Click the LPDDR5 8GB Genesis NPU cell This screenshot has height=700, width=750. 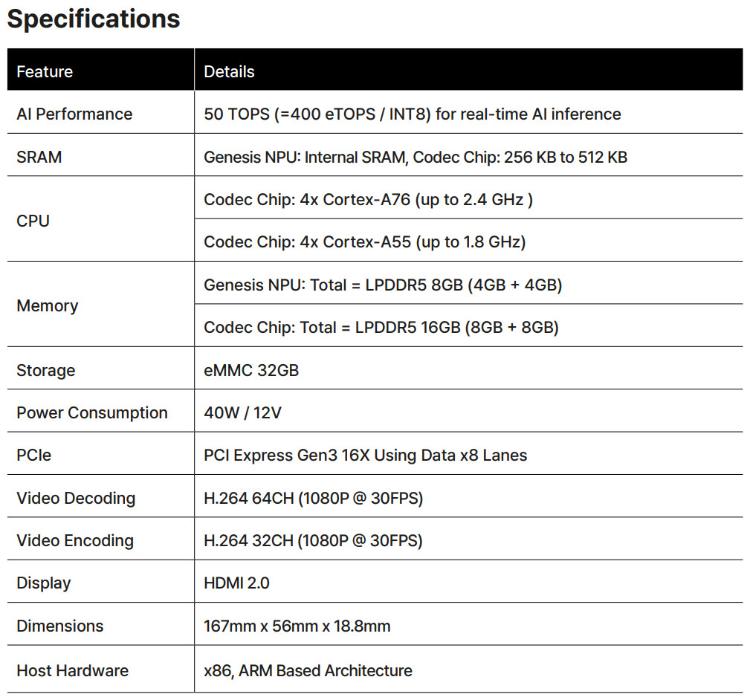coord(382,285)
